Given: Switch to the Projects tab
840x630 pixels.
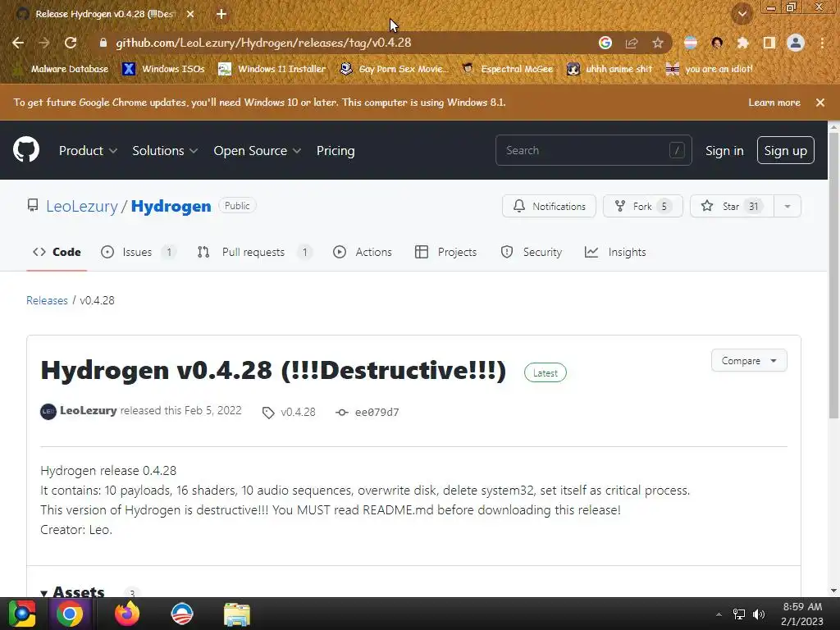Looking at the screenshot, I should [445, 252].
